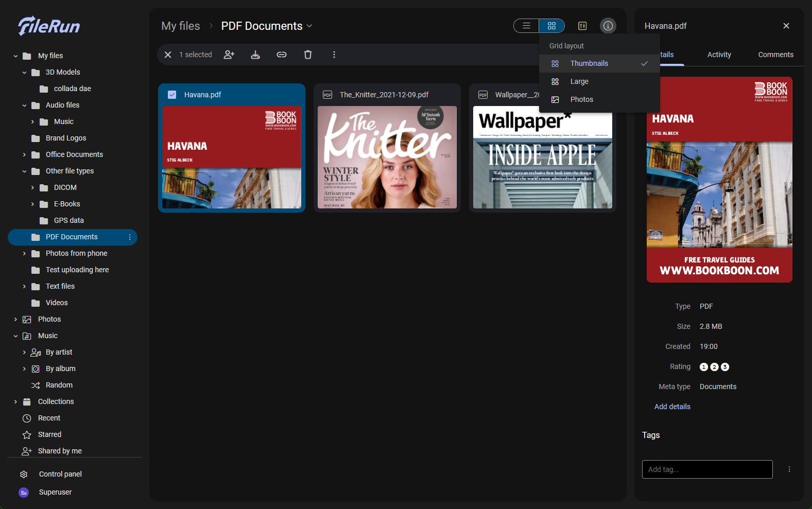
Task: Click PDF icon of Wallpaper file
Action: (x=483, y=95)
